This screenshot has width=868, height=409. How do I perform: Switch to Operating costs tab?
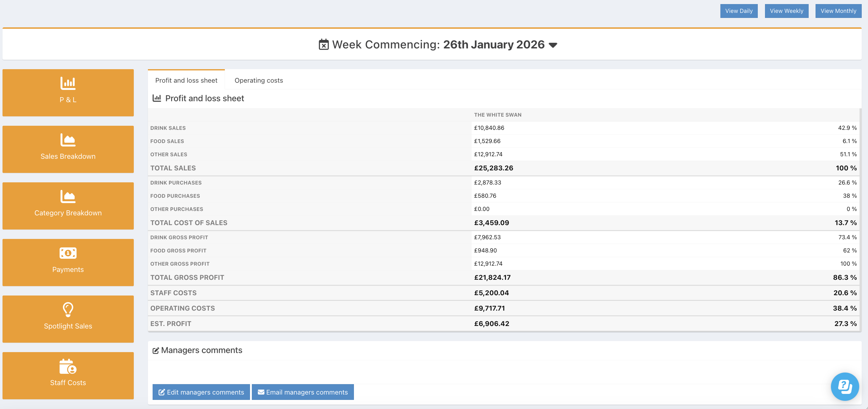[258, 80]
